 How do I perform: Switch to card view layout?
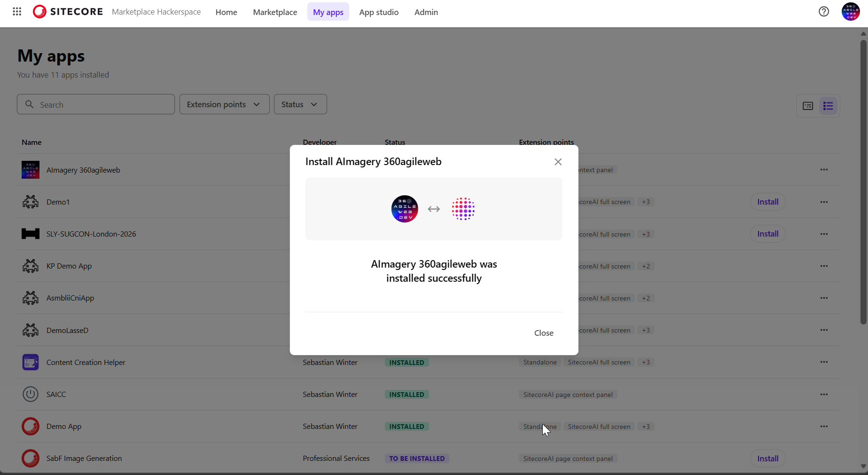pyautogui.click(x=808, y=106)
